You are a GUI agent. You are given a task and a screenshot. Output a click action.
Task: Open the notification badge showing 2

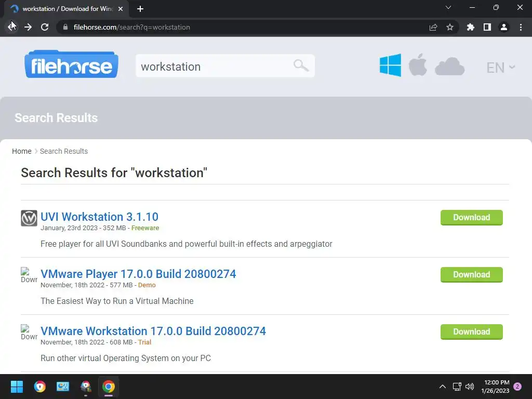517,387
